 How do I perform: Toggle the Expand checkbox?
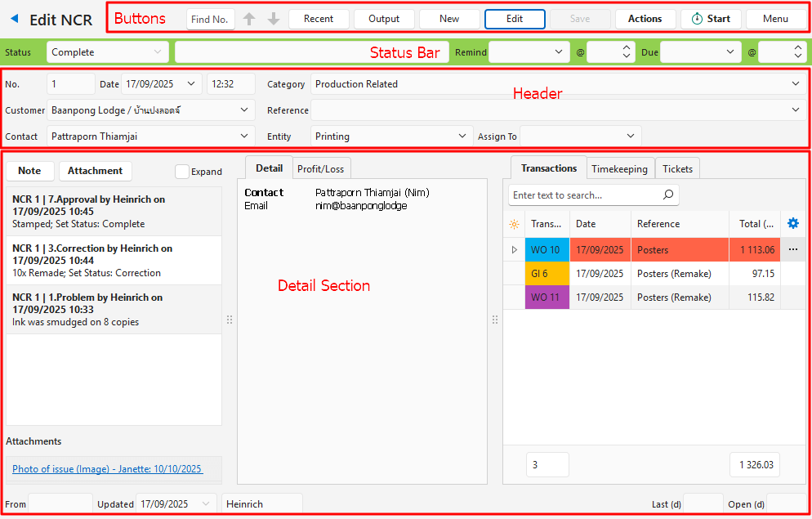182,172
